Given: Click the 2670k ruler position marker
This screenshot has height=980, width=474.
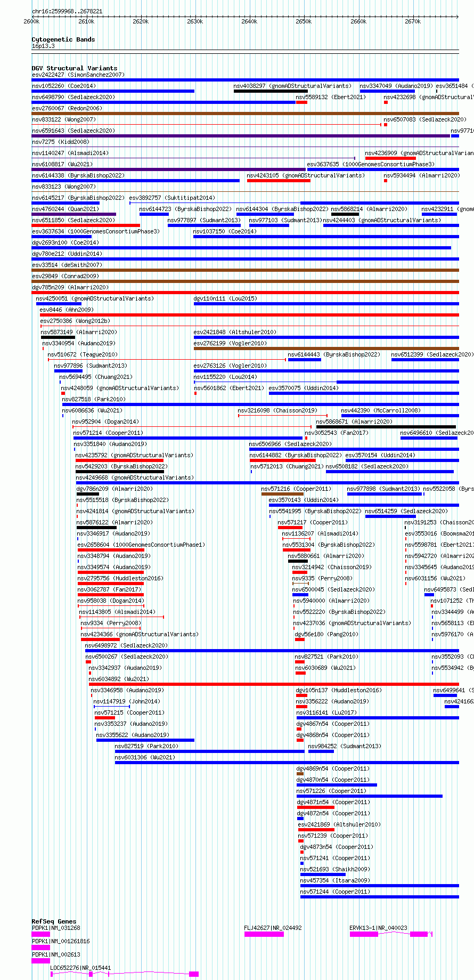Looking at the screenshot, I should pos(413,21).
